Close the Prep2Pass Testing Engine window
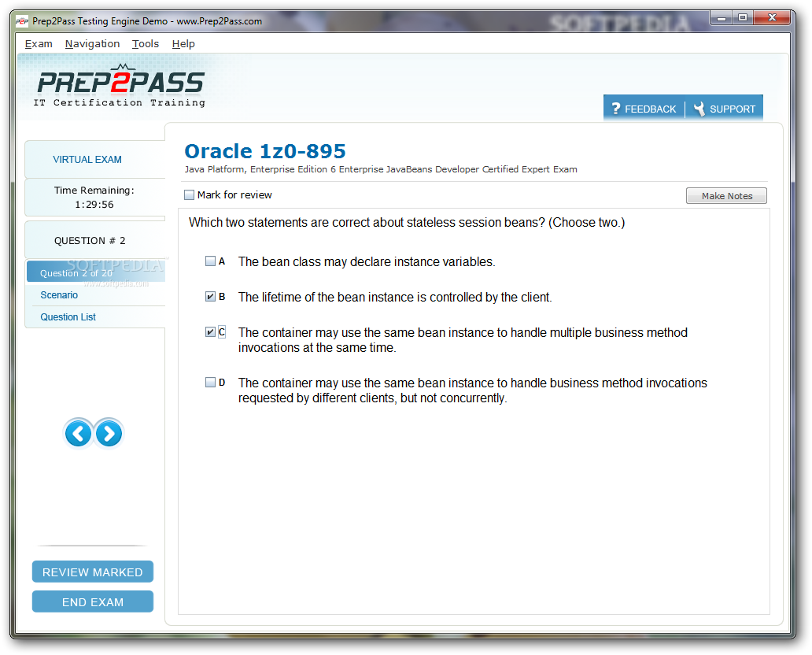Screen dimensions: 812x655 [x=772, y=18]
